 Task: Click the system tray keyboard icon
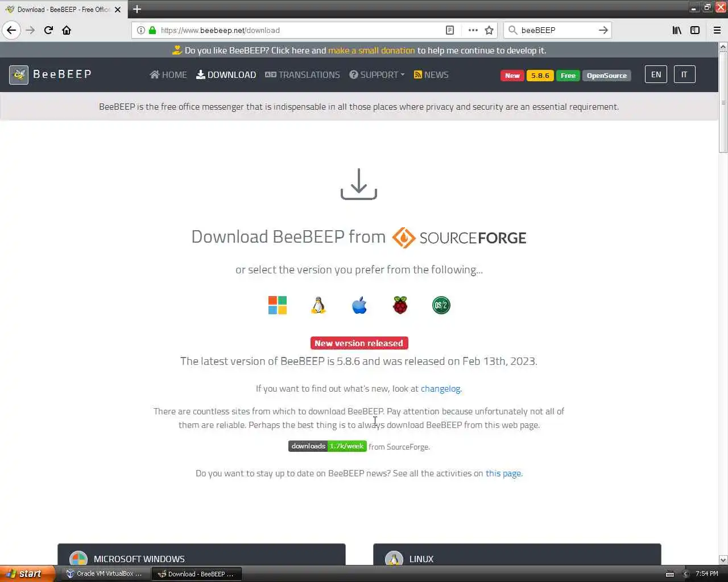click(x=670, y=574)
